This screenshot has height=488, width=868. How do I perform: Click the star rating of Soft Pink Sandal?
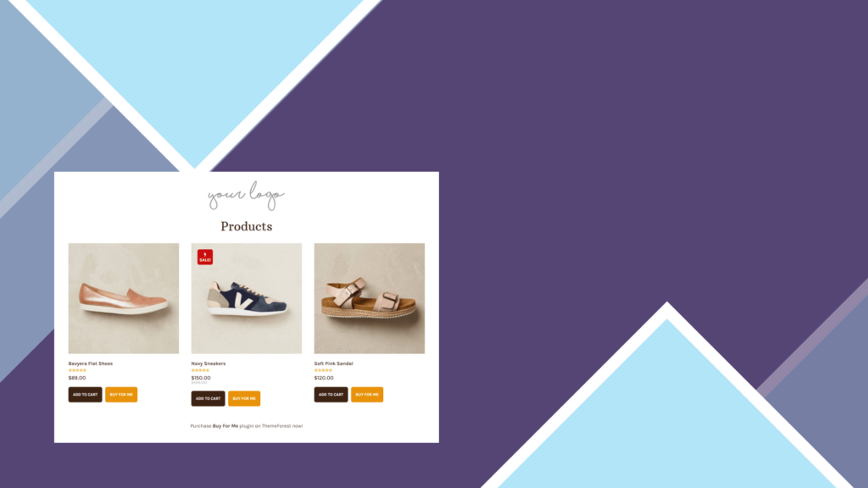(x=323, y=370)
